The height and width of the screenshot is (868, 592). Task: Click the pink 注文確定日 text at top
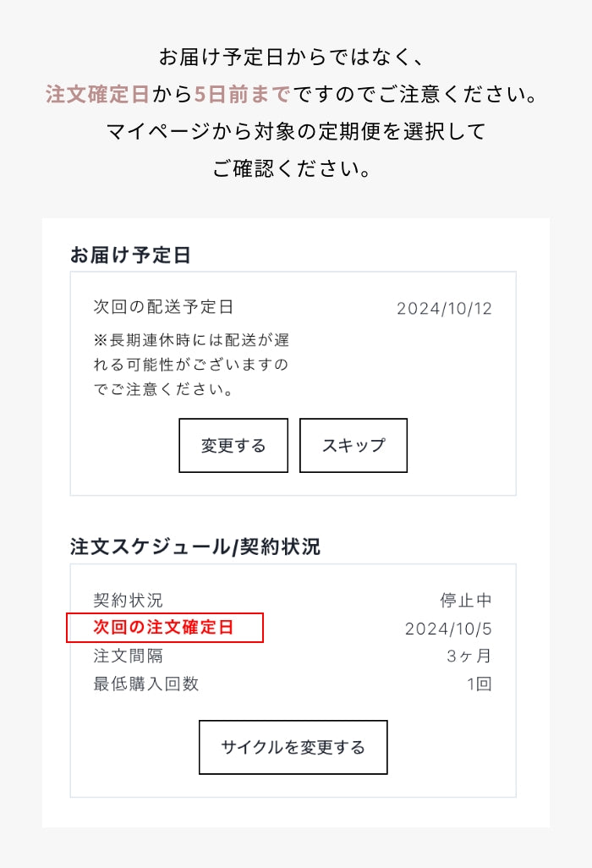pyautogui.click(x=97, y=94)
